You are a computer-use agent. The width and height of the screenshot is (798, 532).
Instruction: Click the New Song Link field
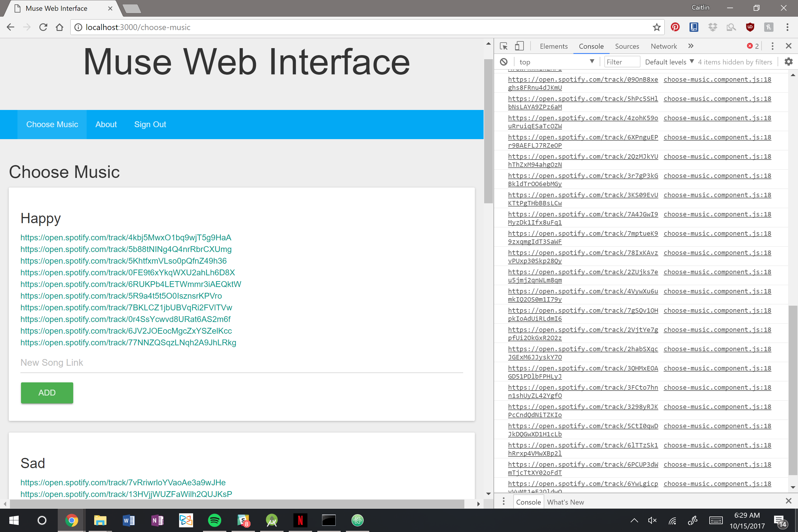pyautogui.click(x=242, y=363)
